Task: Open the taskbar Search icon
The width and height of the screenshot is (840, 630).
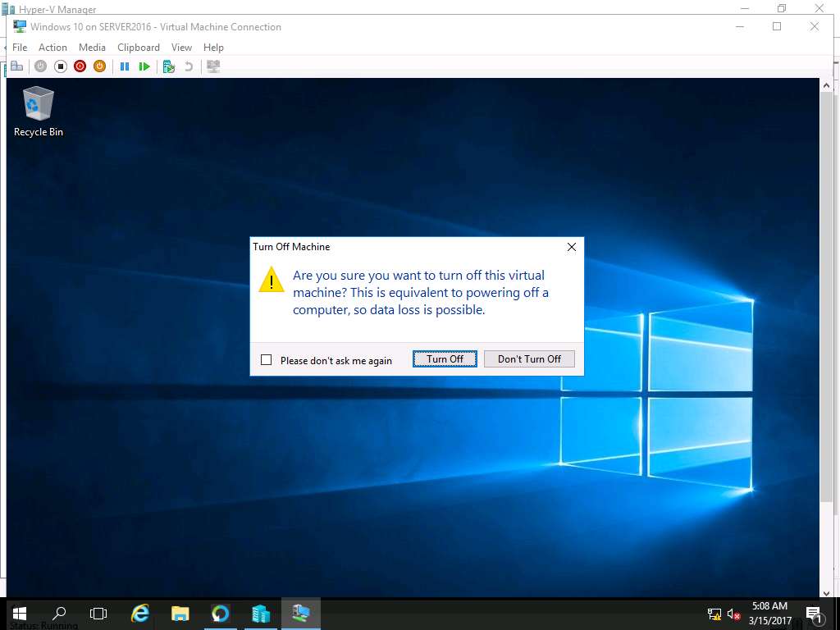Action: [x=59, y=614]
